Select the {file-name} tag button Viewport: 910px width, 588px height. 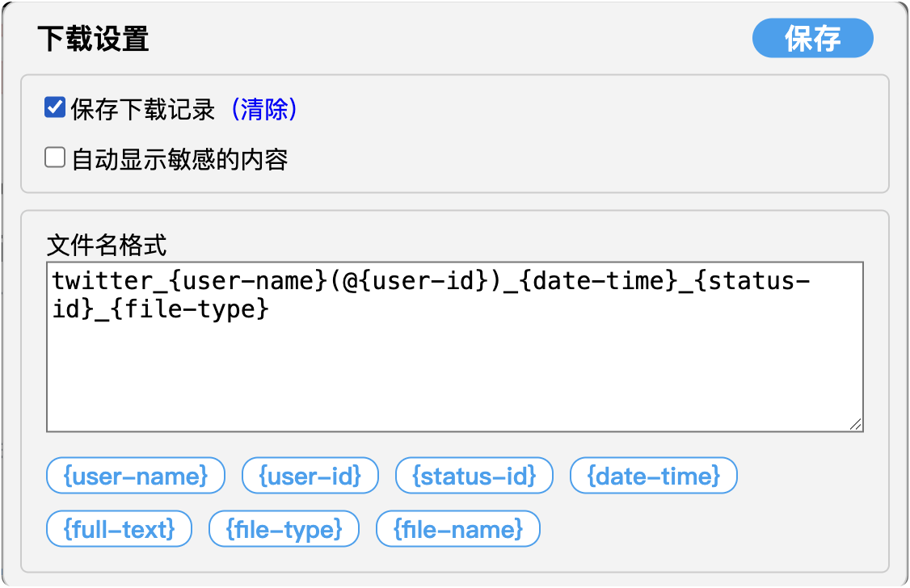tap(457, 530)
